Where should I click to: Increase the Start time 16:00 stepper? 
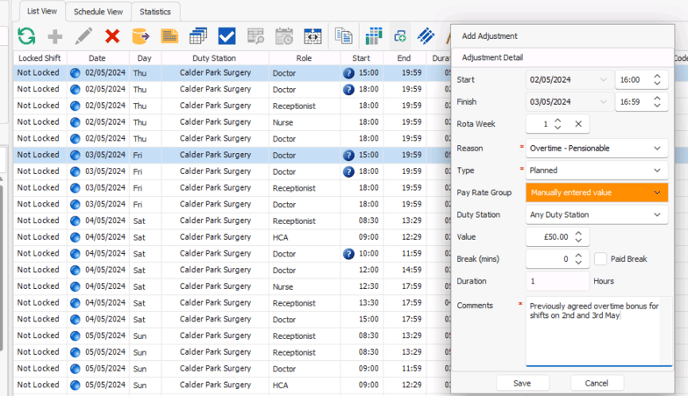657,76
